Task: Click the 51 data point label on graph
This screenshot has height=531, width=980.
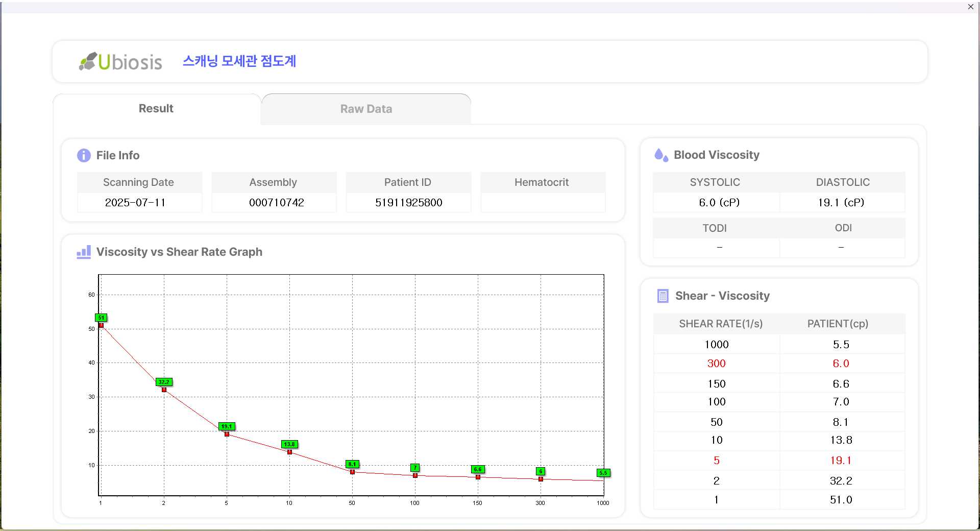Action: pos(101,318)
